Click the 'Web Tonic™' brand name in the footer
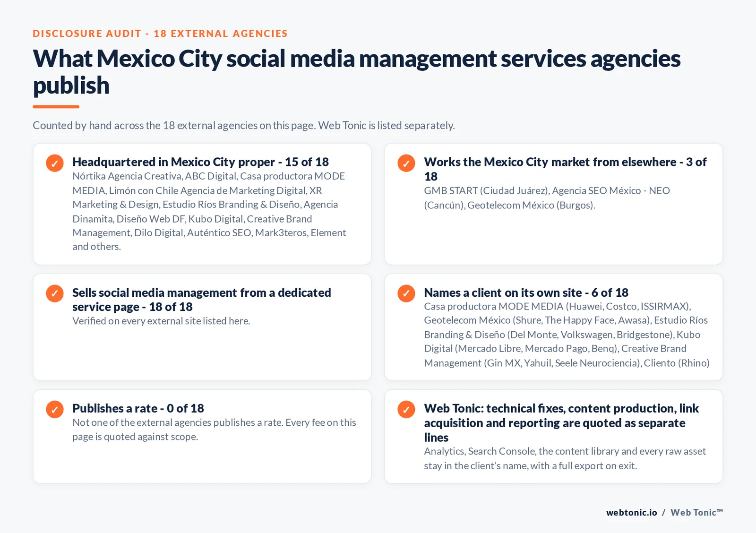This screenshot has width=756, height=533. point(697,513)
